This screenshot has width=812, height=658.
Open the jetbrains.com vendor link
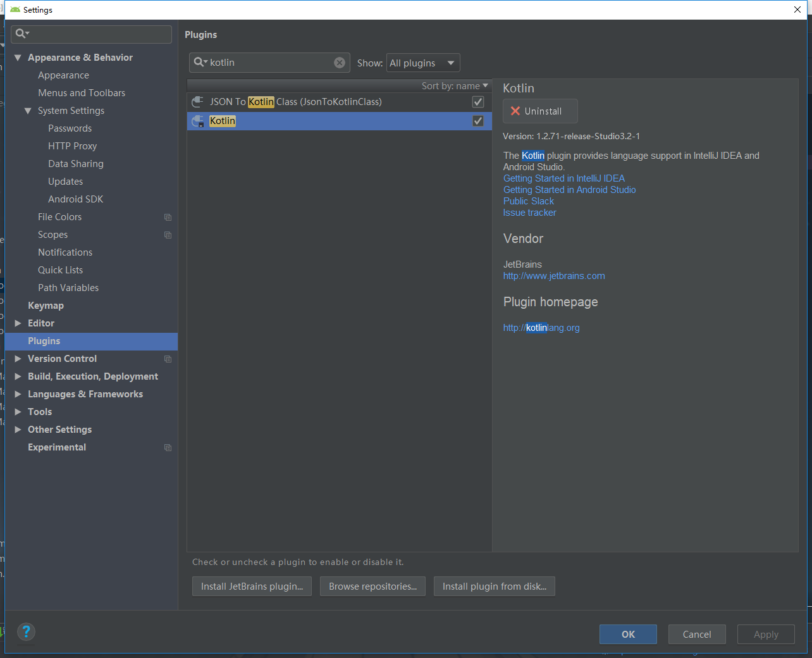(554, 276)
